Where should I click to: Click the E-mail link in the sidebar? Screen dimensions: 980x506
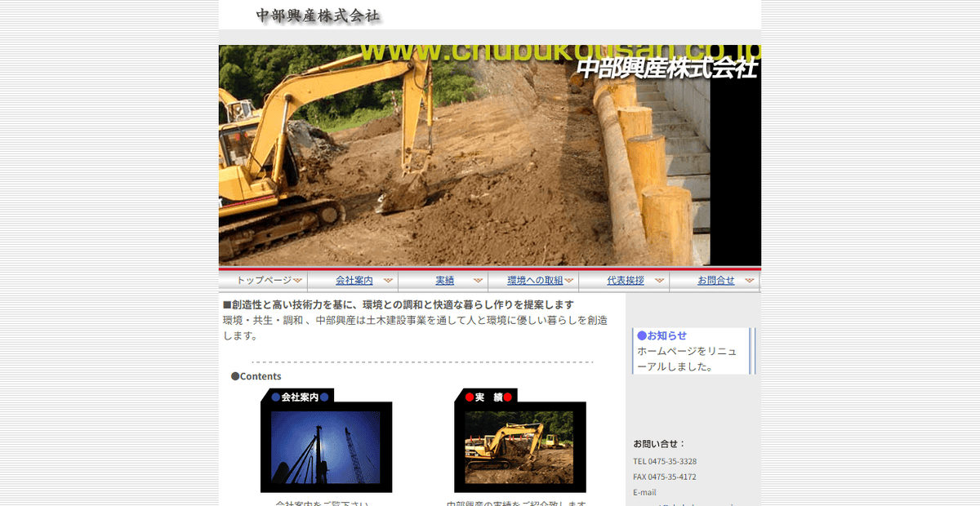coord(644,492)
